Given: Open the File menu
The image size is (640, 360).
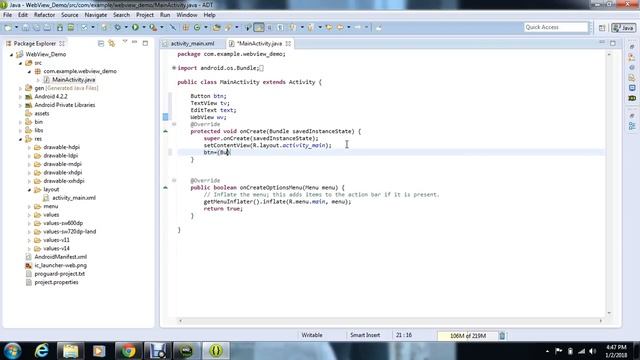Looking at the screenshot, I should (x=7, y=15).
